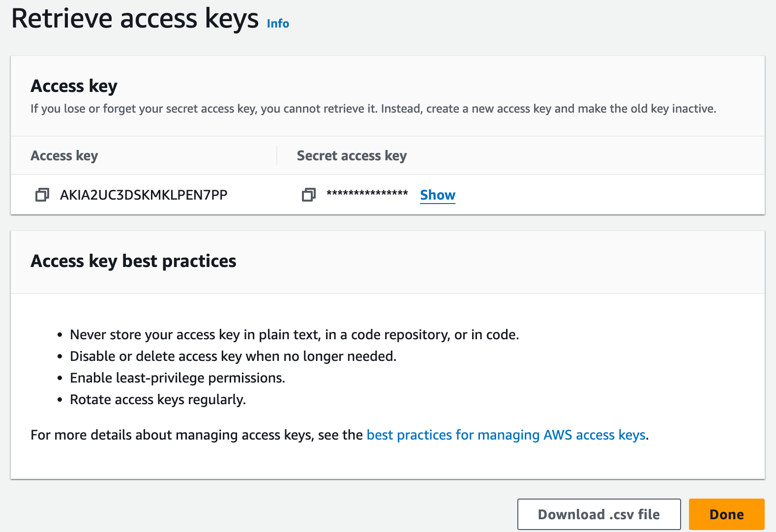Viewport: 776px width, 532px height.
Task: Click the 'Disable or delete access key' bullet
Action: click(x=233, y=356)
